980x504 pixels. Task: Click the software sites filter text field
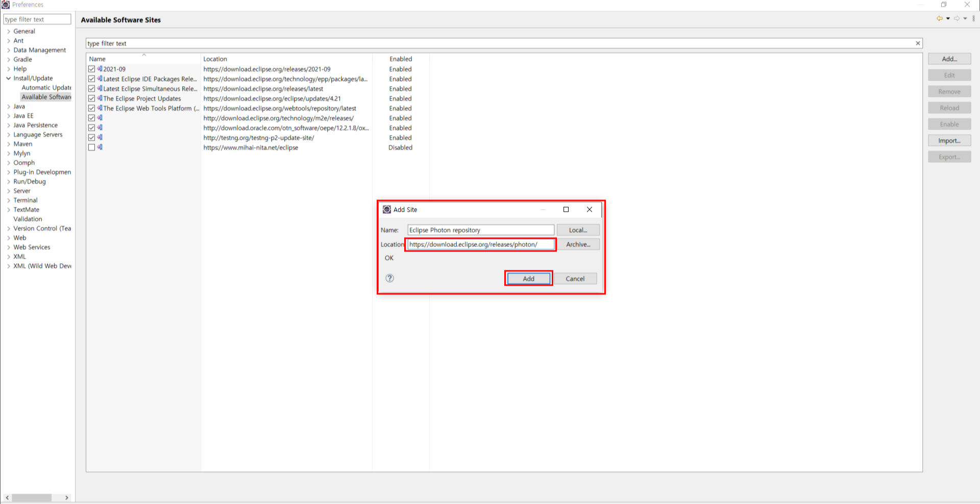[500, 43]
